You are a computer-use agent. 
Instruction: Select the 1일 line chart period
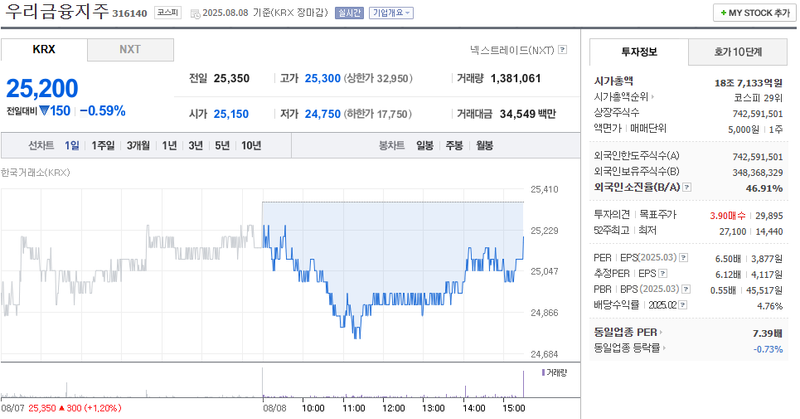coord(72,145)
